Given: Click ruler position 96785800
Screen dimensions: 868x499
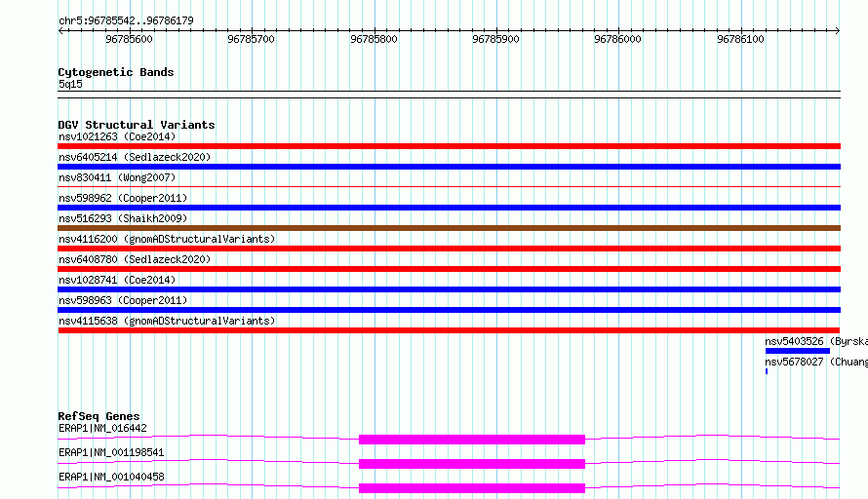Looking at the screenshot, I should click(x=374, y=39).
